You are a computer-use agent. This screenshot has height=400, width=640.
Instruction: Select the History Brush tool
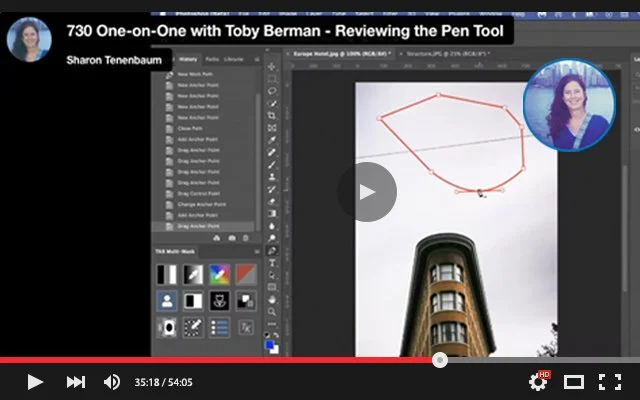272,189
